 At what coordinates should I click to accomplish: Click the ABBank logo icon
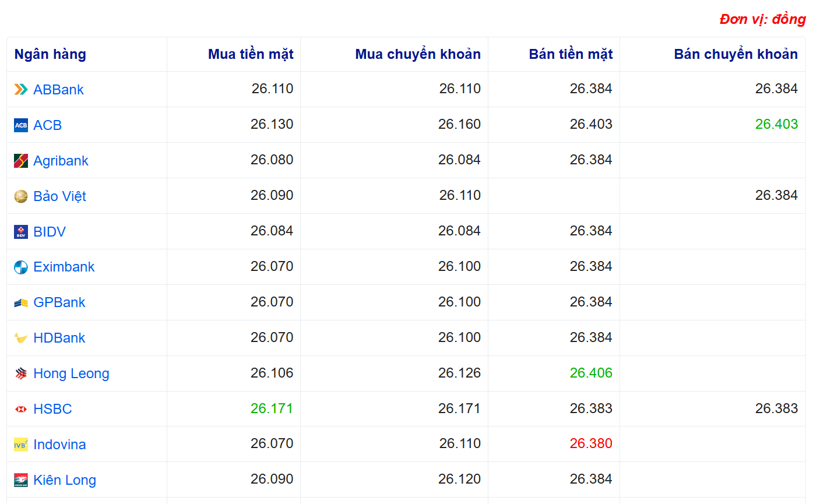point(21,89)
